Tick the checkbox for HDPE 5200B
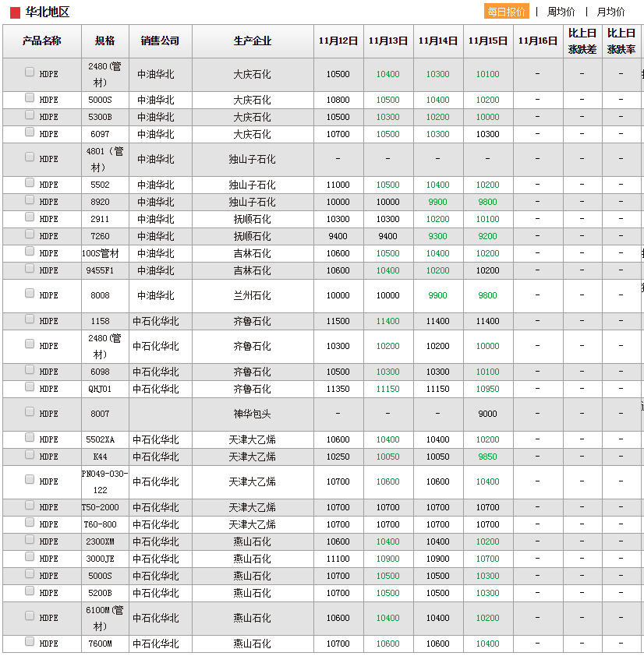Screen dimensions: 644x656 click(30, 591)
